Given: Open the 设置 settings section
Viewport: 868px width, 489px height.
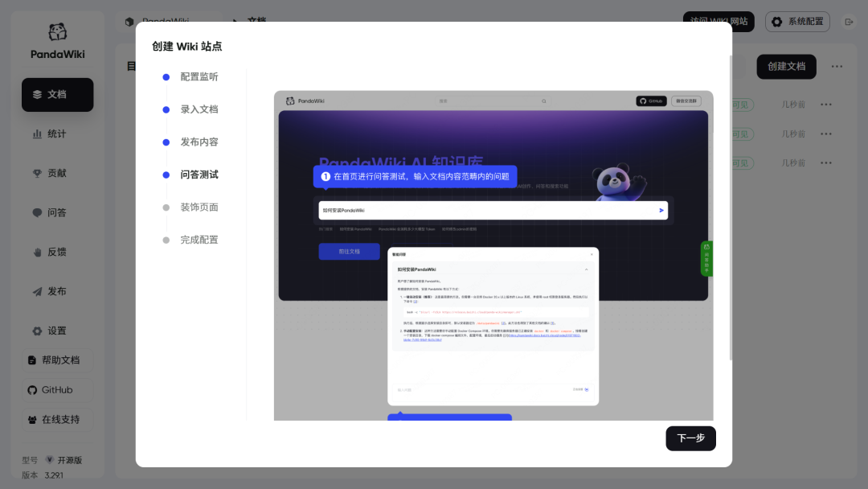Looking at the screenshot, I should (58, 331).
